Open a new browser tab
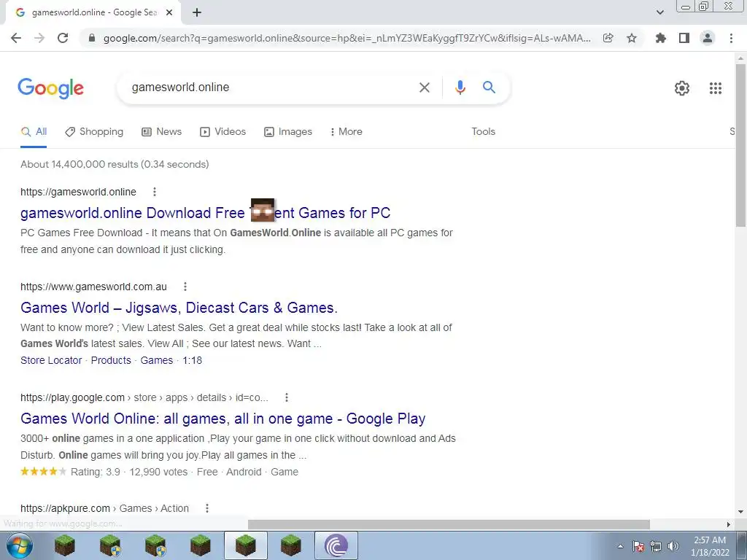This screenshot has height=560, width=747. [197, 13]
